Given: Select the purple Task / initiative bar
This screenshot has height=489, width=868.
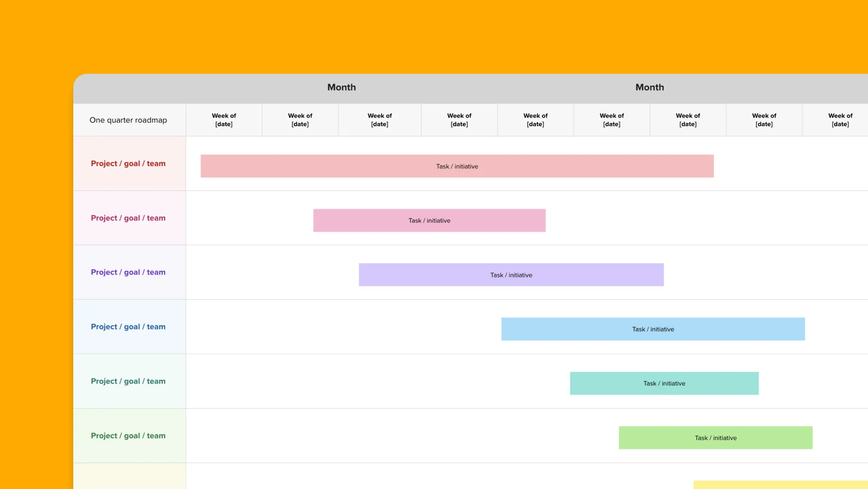Looking at the screenshot, I should click(x=511, y=275).
